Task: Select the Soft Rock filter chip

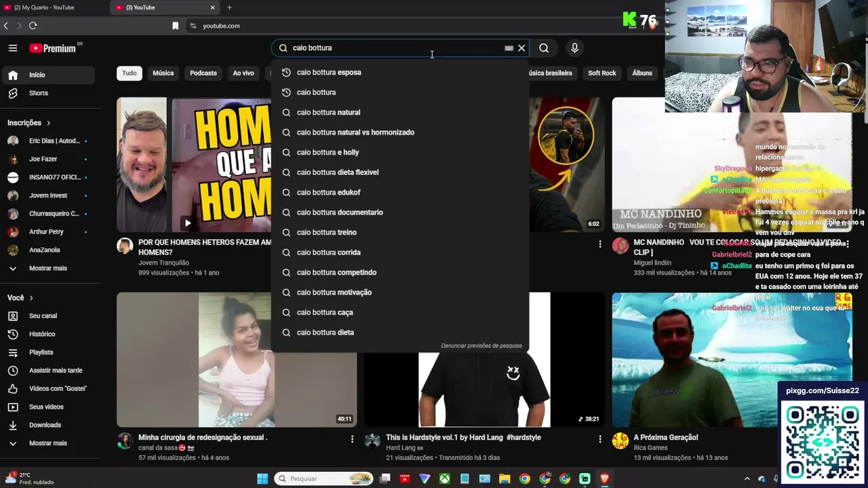Action: point(602,73)
